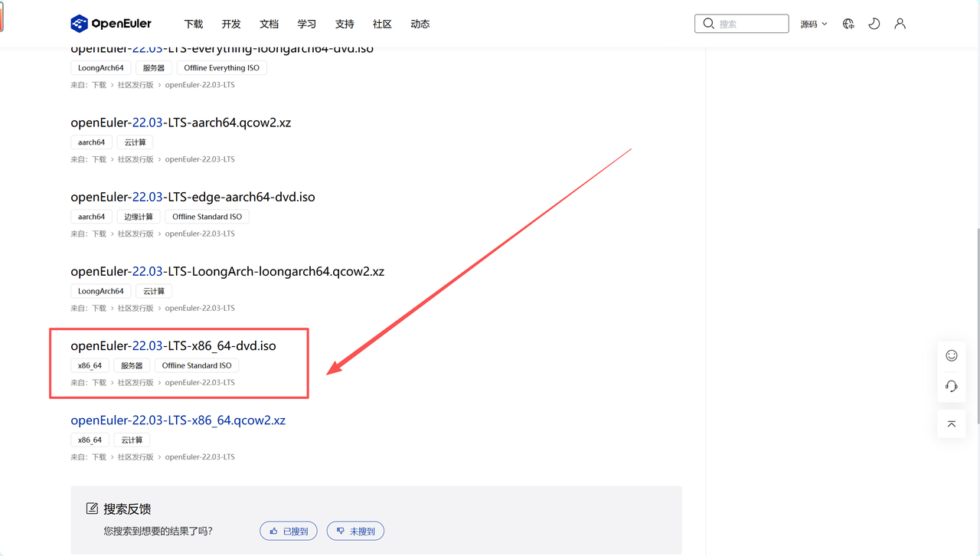Viewport: 980px width, 556px height.
Task: Click 社区发行版 breadcrumb under edge-aarch64-dvd.iso
Action: 136,234
